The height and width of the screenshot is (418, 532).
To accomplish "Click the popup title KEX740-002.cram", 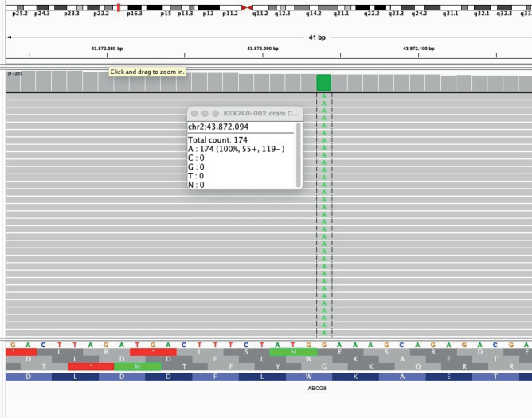I will click(x=259, y=115).
